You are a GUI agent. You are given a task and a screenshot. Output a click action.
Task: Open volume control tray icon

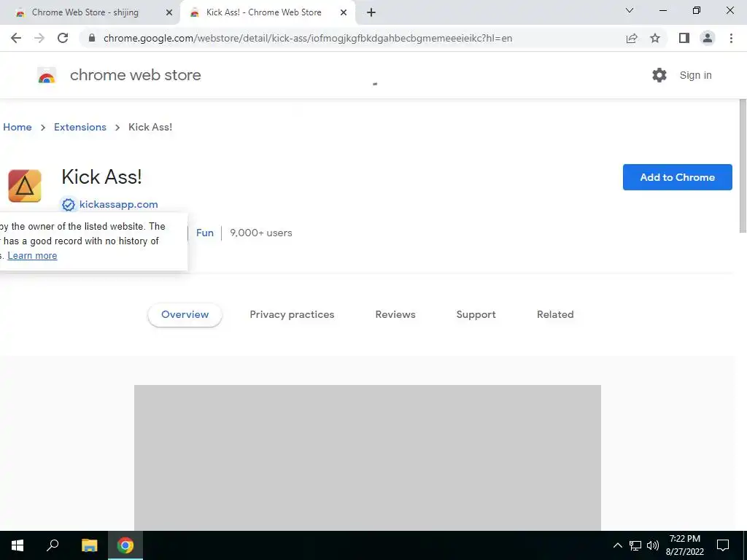pyautogui.click(x=653, y=545)
